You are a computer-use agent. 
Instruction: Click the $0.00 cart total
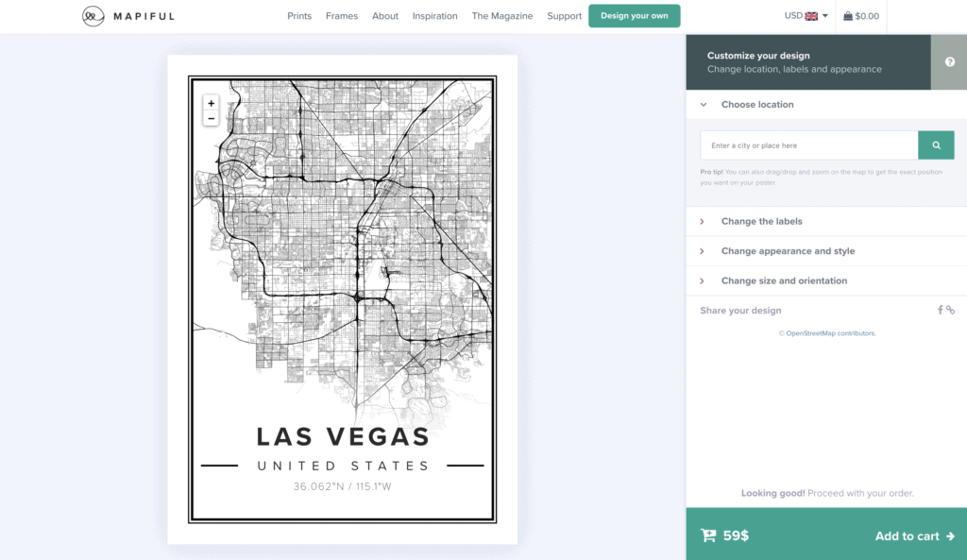[867, 16]
